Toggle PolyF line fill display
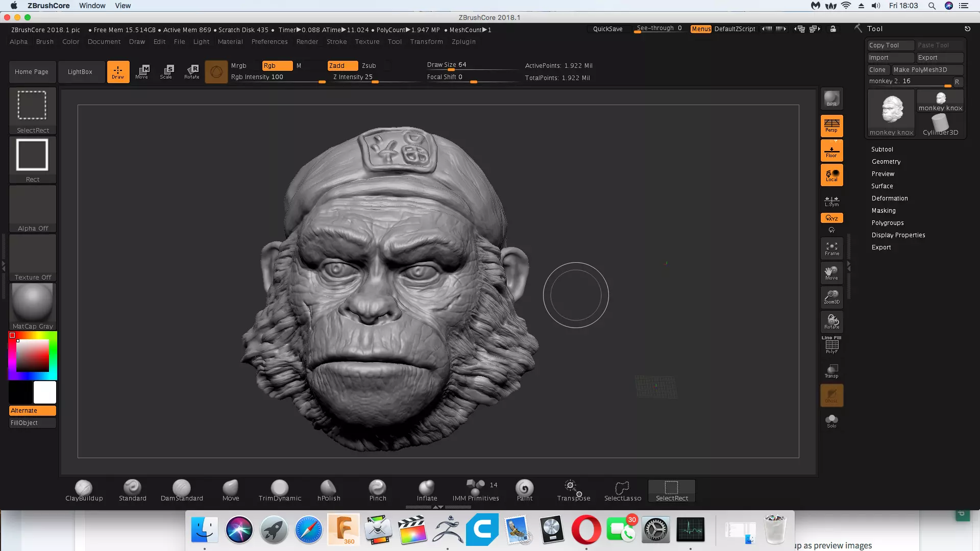This screenshot has width=980, height=551. pyautogui.click(x=831, y=345)
